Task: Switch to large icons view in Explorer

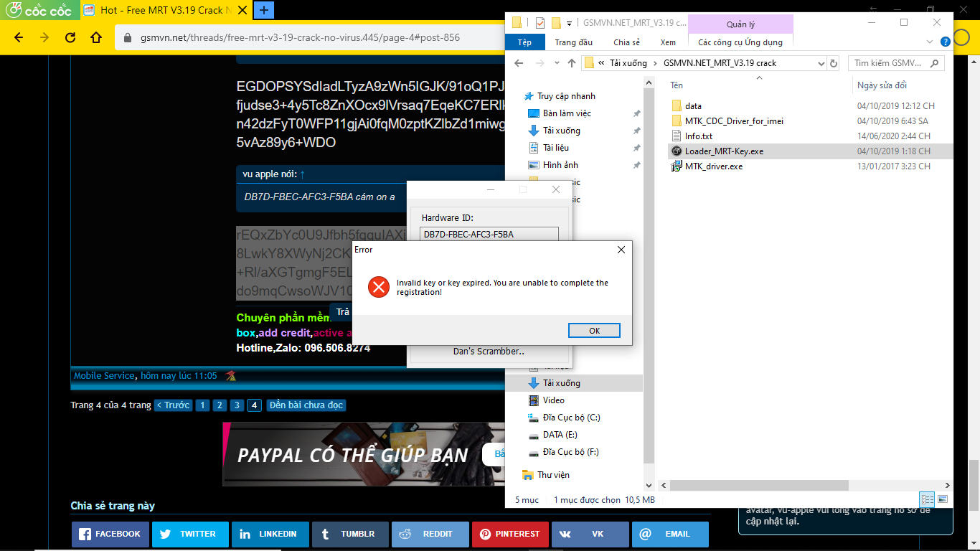Action: click(x=943, y=499)
